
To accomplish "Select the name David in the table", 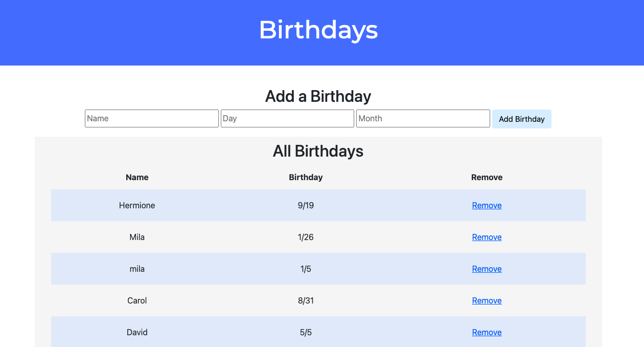I will 137,332.
